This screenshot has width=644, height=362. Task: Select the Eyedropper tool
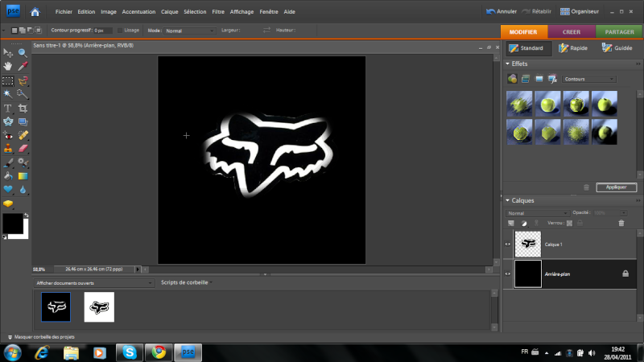click(23, 66)
